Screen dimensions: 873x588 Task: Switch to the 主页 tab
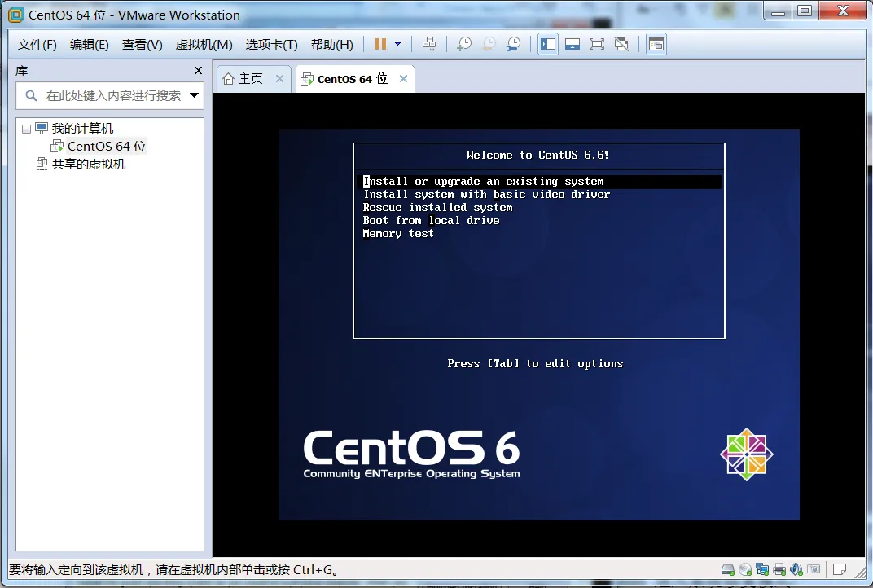point(252,78)
